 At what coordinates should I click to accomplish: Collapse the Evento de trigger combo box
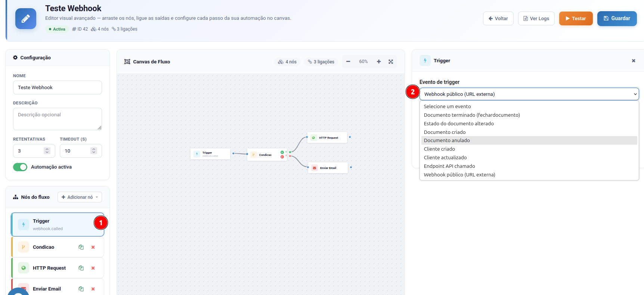(529, 94)
